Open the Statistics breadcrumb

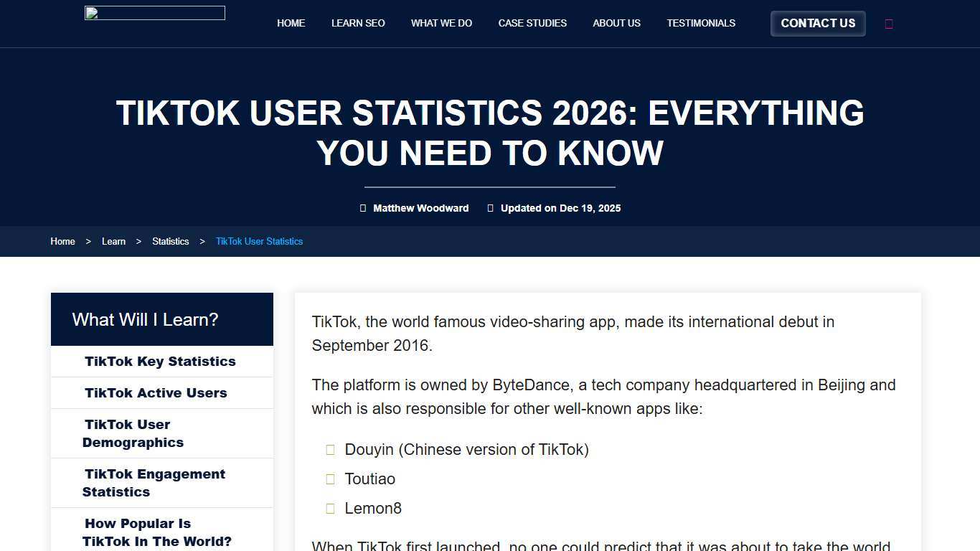point(170,241)
